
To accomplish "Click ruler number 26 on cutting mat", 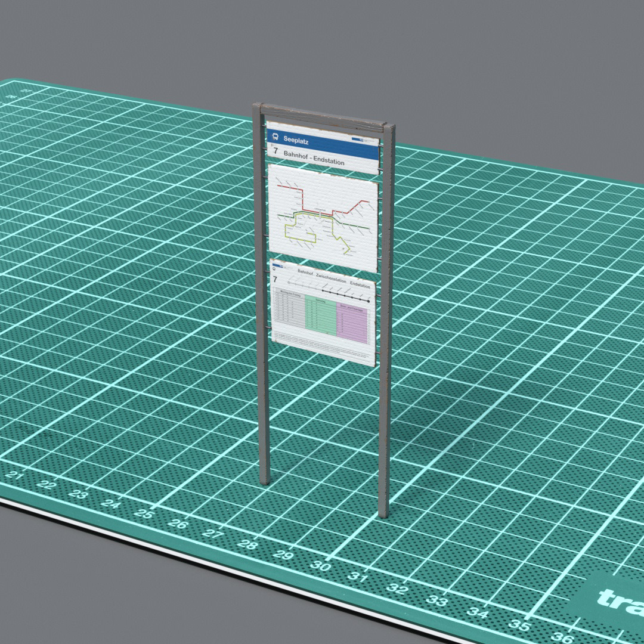I will click(178, 524).
